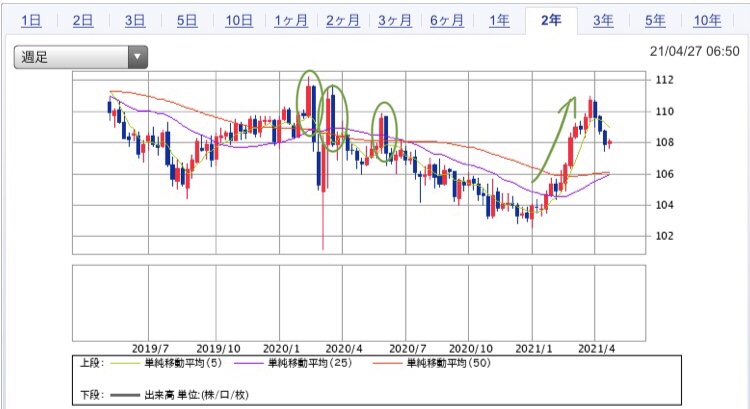
Task: Select the 1年 range tab
Action: click(499, 21)
